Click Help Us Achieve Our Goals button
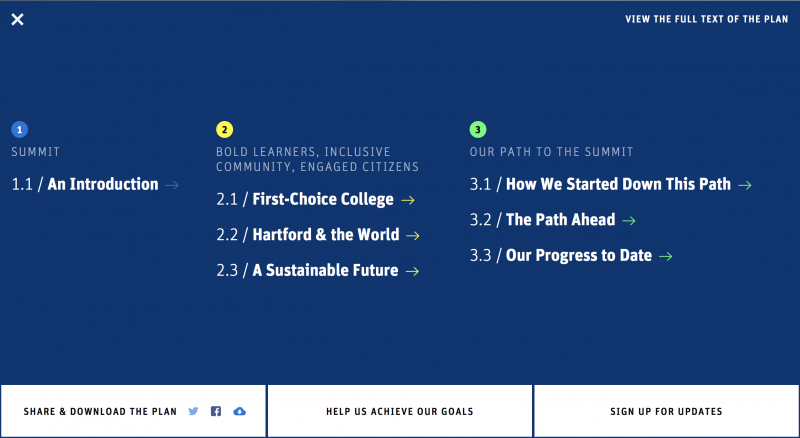The height and width of the screenshot is (438, 800). point(400,411)
